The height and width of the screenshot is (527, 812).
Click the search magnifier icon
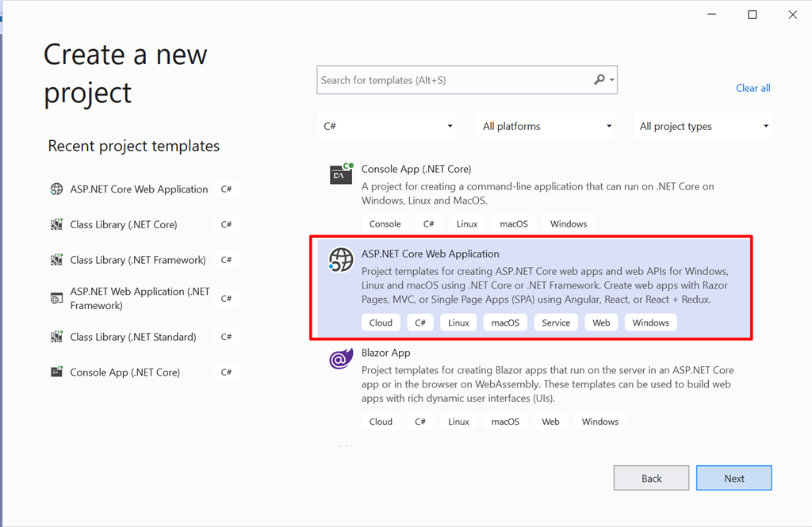[x=599, y=80]
